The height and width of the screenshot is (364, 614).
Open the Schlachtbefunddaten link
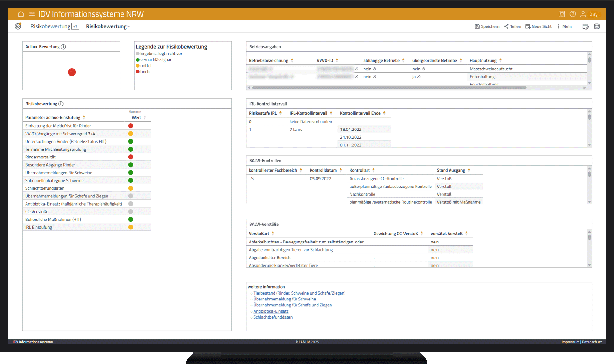tap(273, 317)
